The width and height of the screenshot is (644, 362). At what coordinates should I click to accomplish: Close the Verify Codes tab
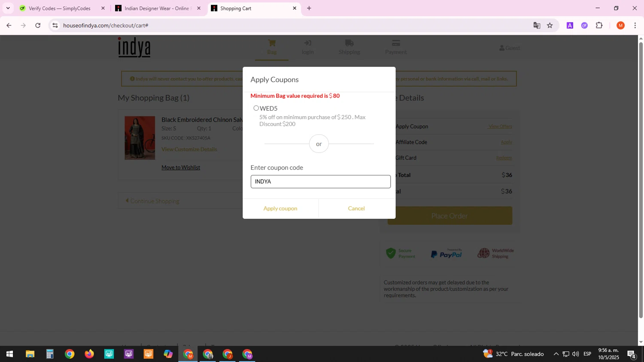pyautogui.click(x=103, y=8)
